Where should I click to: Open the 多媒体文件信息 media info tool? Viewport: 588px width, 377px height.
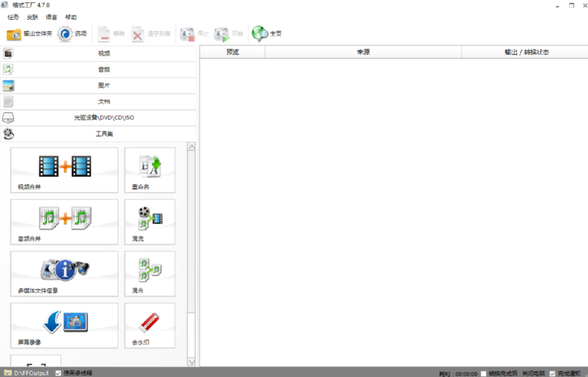pos(64,273)
